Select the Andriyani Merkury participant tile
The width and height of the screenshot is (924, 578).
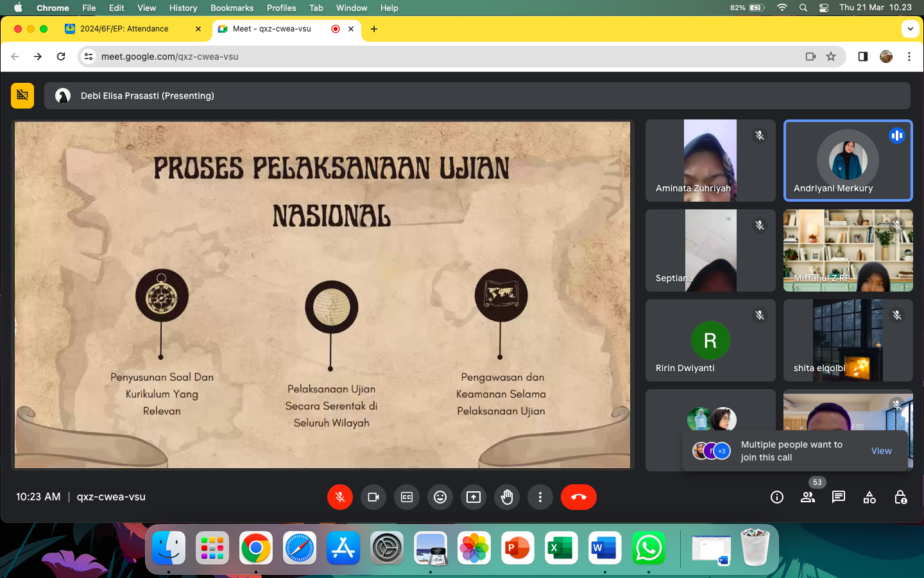click(x=848, y=161)
